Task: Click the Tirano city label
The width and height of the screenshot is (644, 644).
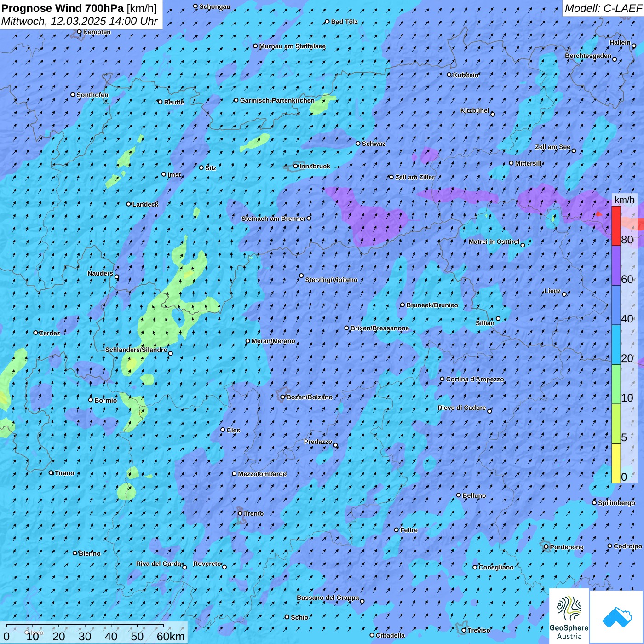Action: (64, 473)
